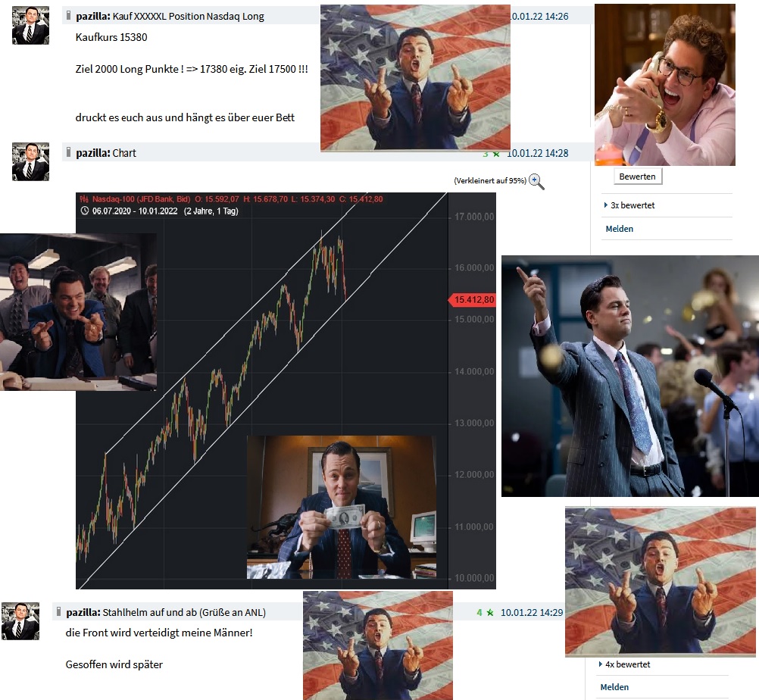
Task: Expand the 4x bewertet rating details
Action: 624,664
